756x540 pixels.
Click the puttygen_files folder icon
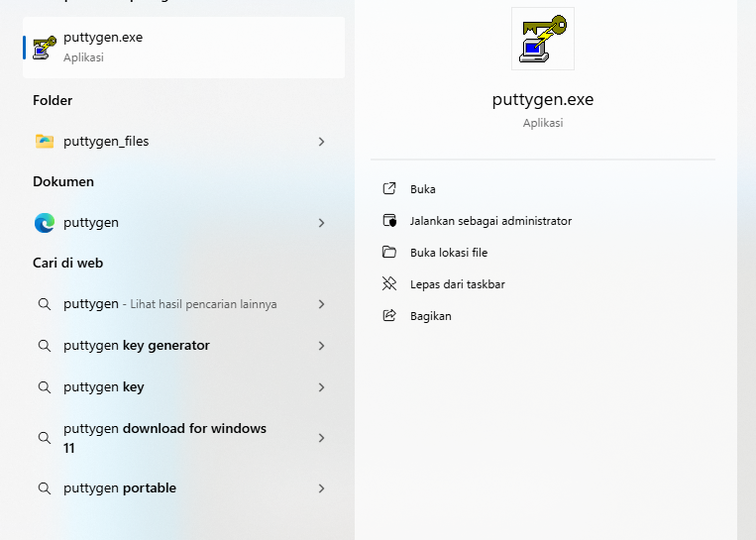click(45, 142)
